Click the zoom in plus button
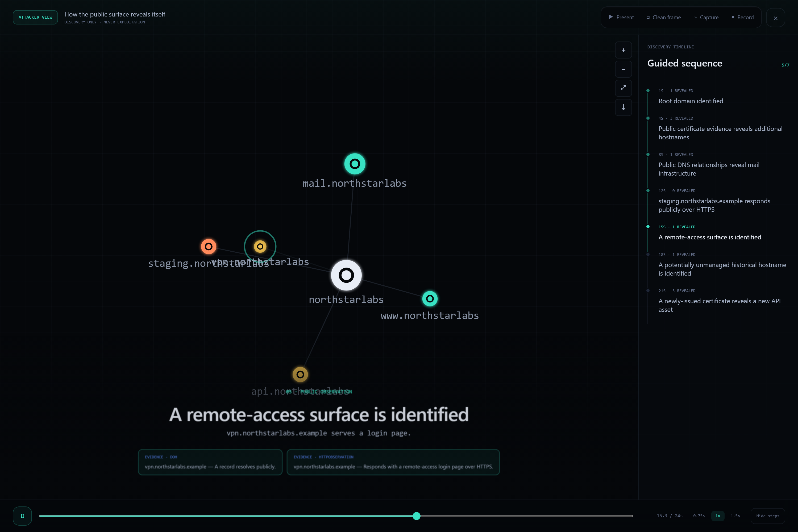This screenshot has width=798, height=532. pyautogui.click(x=623, y=50)
